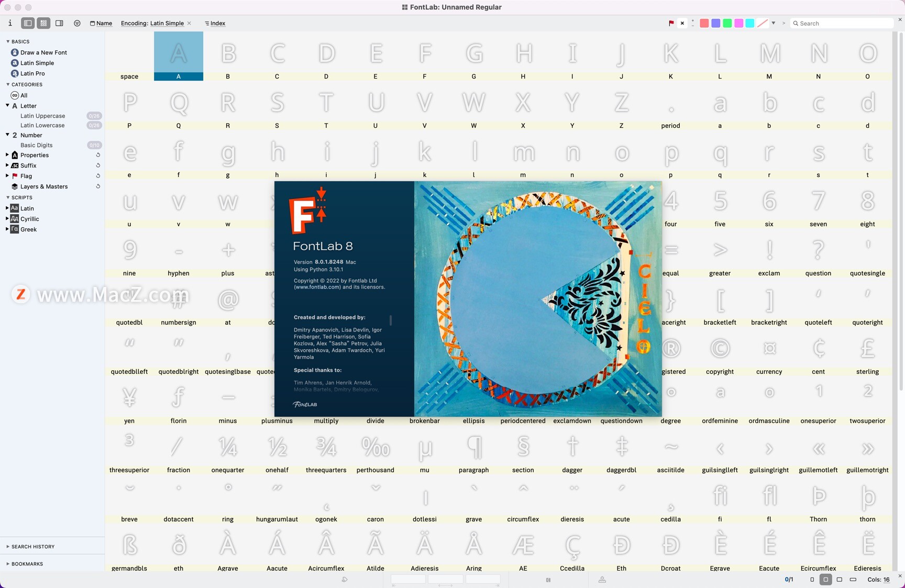This screenshot has height=588, width=905.
Task: Select Basic Digits category
Action: coord(36,145)
